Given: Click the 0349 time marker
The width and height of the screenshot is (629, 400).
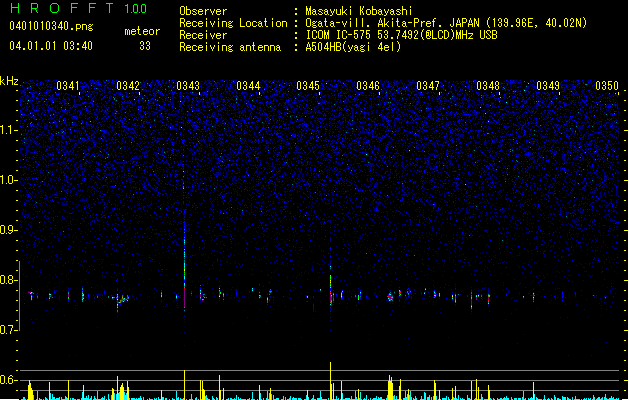Looking at the screenshot, I should [548, 86].
